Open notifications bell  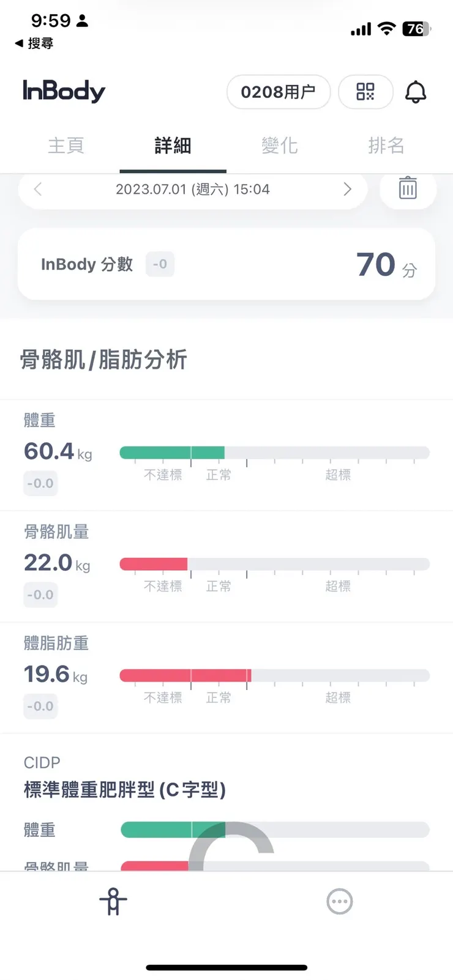416,92
